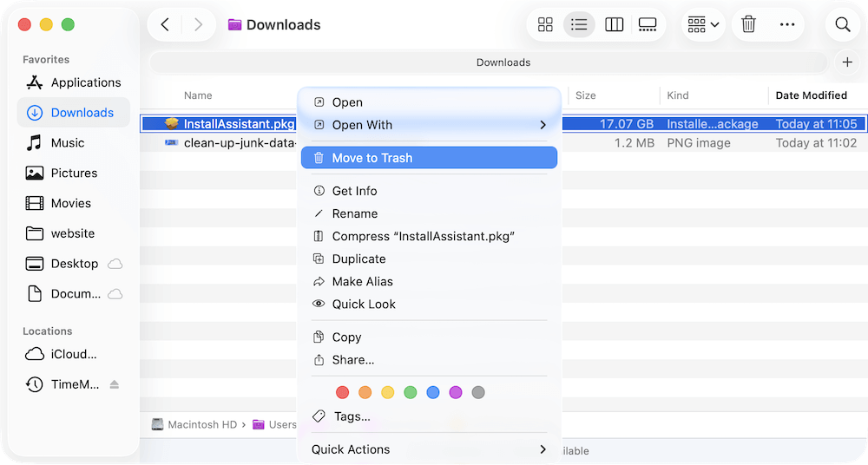The image size is (868, 465).
Task: Select the Downloads tab
Action: point(489,62)
